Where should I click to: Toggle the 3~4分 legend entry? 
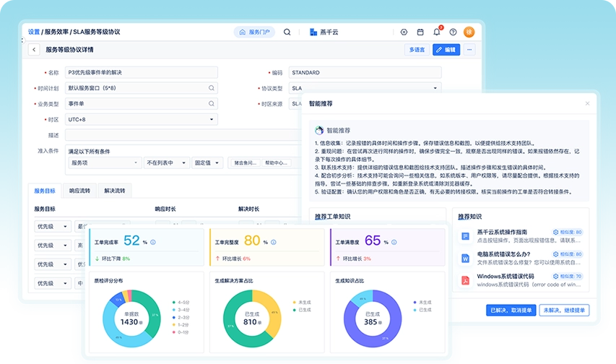pyautogui.click(x=181, y=310)
